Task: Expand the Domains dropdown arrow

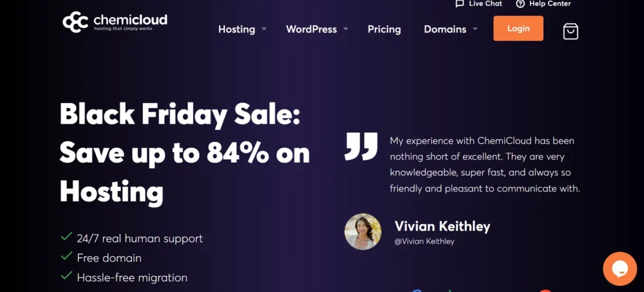Action: pos(475,29)
